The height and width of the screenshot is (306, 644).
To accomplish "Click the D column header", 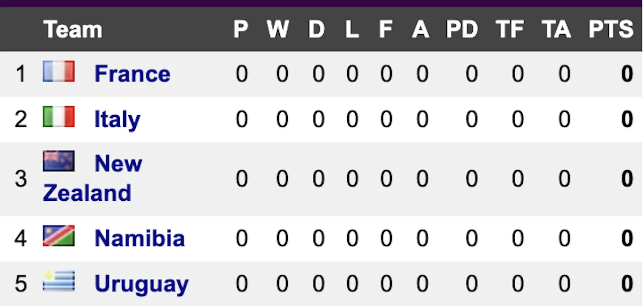I will click(x=316, y=30).
